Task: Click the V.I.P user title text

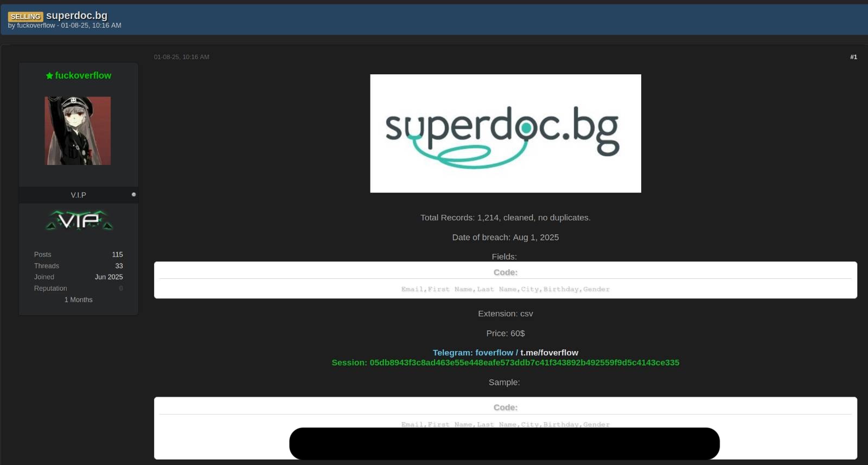Action: 79,195
